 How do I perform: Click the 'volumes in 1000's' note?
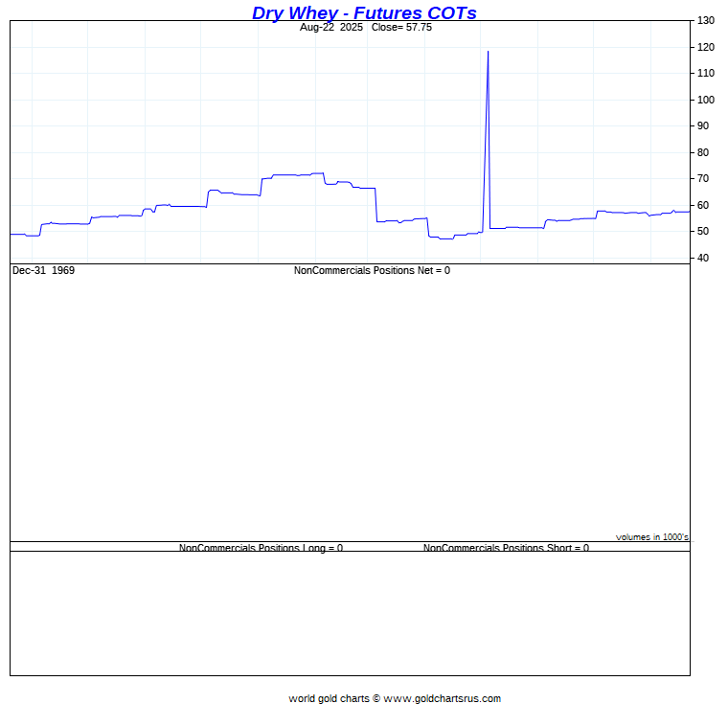[652, 537]
